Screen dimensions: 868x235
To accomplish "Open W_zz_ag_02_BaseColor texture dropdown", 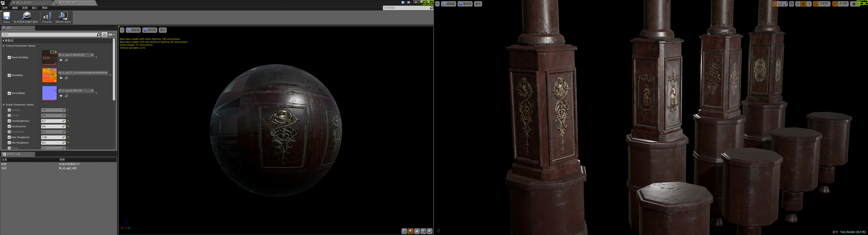I will (x=76, y=55).
